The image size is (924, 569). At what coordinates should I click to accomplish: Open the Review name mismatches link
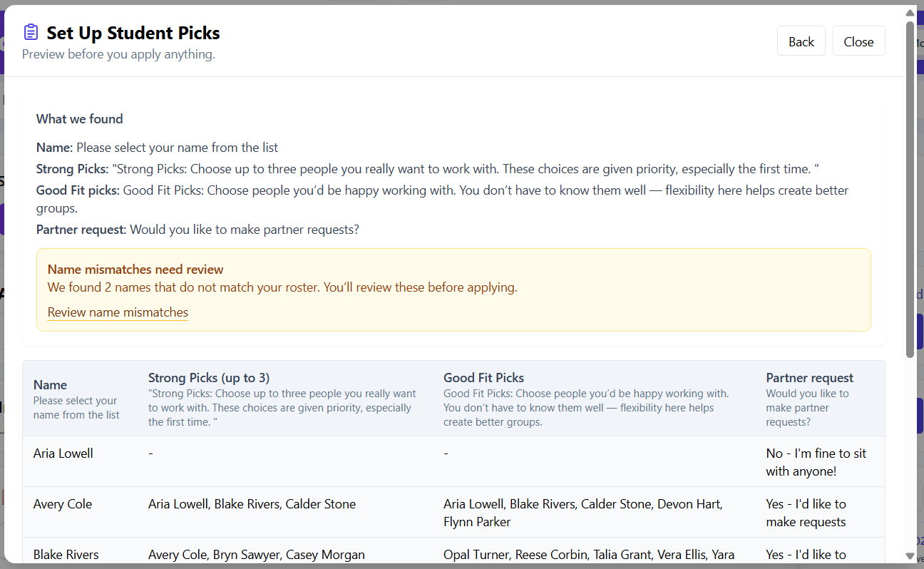(x=117, y=312)
